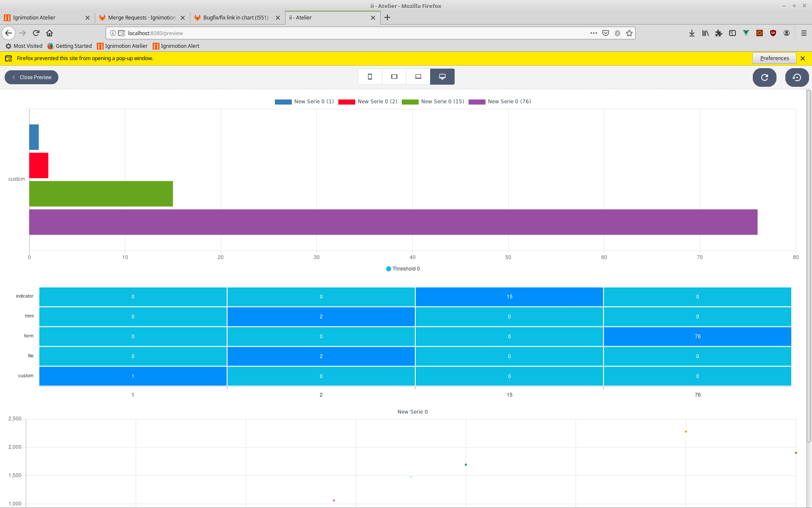
Task: Toggle the New Serie 0 (76) legend entry
Action: [x=500, y=102]
